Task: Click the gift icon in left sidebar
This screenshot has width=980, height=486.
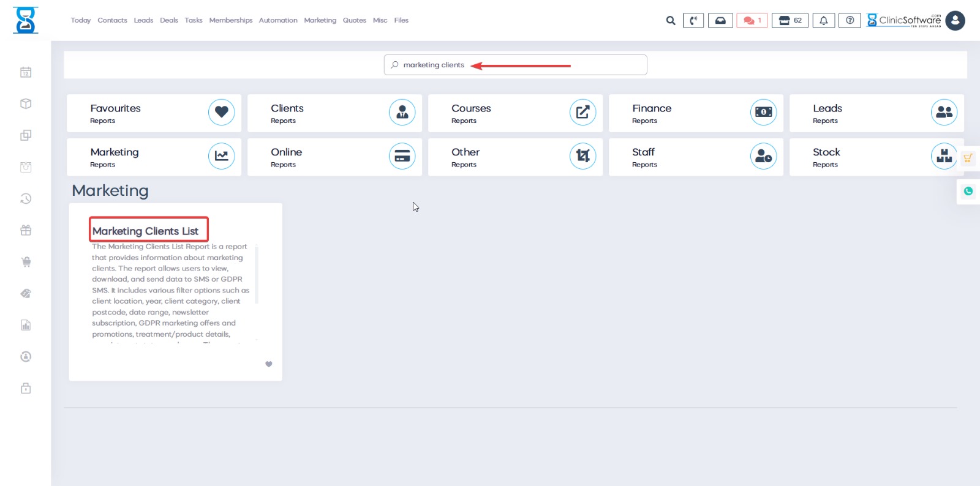Action: pos(26,230)
